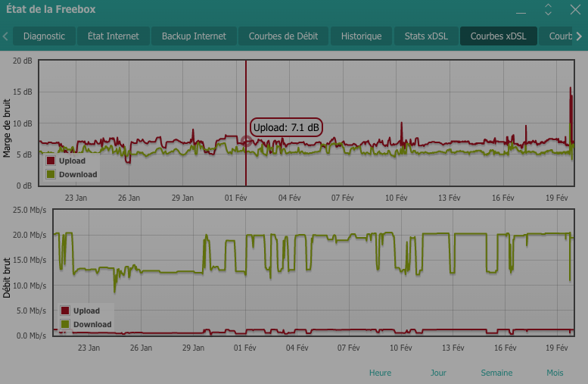The width and height of the screenshot is (588, 384).
Task: Switch the graph period to Semaine
Action: [496, 373]
